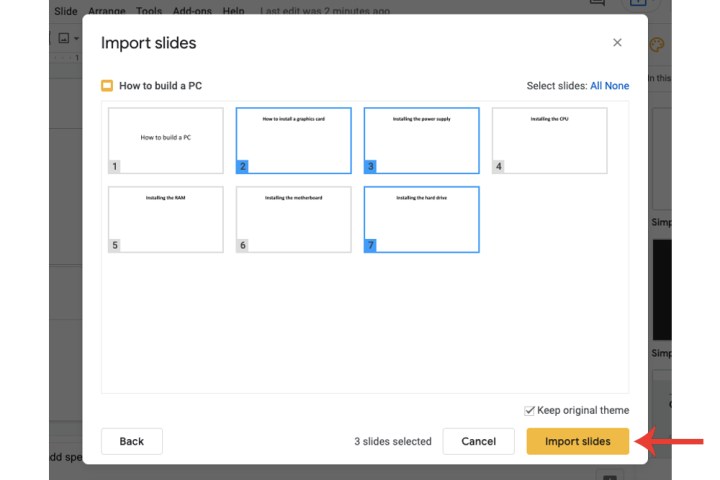
Task: Close the Import slides dialog
Action: point(617,43)
